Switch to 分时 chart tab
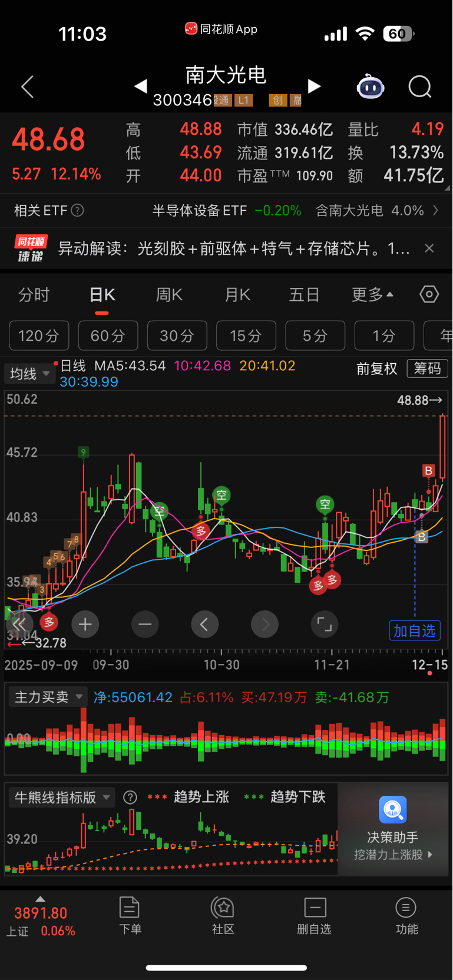 (x=34, y=294)
